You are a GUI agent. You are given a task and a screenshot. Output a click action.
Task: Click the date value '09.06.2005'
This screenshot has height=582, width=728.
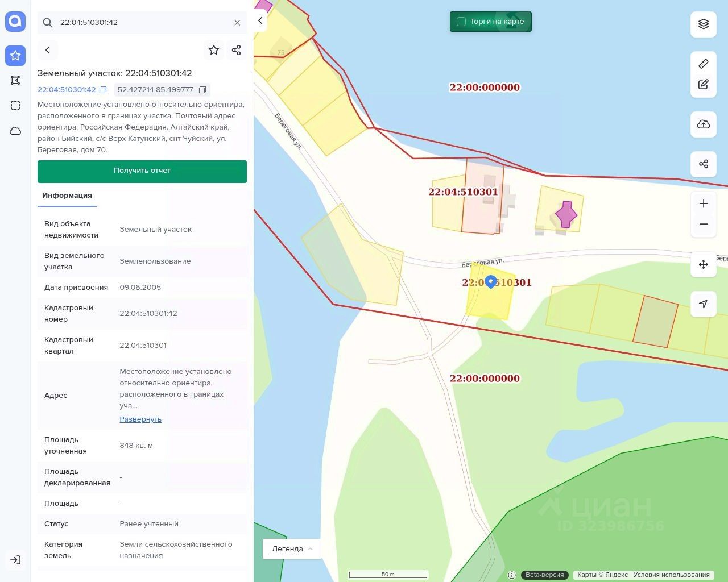click(x=140, y=288)
